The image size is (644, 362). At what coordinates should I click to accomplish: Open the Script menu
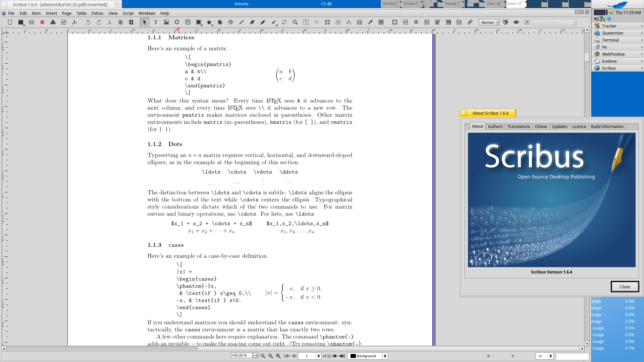[128, 13]
